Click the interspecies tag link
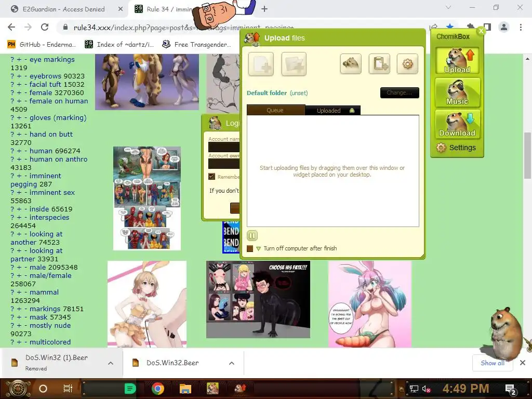Viewport: 532px width, 399px height. [49, 217]
